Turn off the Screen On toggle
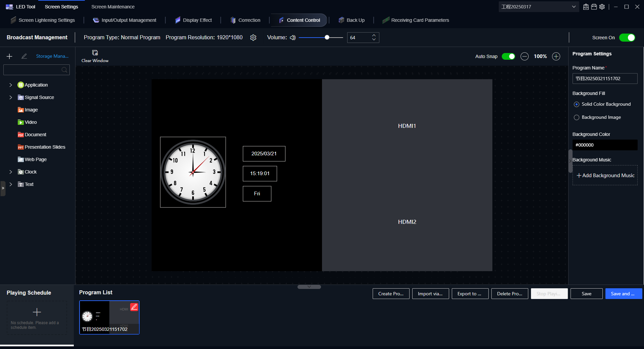The image size is (644, 349). click(627, 38)
